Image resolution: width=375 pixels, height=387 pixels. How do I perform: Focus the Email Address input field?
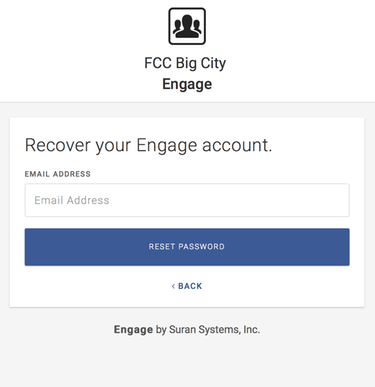coord(187,200)
